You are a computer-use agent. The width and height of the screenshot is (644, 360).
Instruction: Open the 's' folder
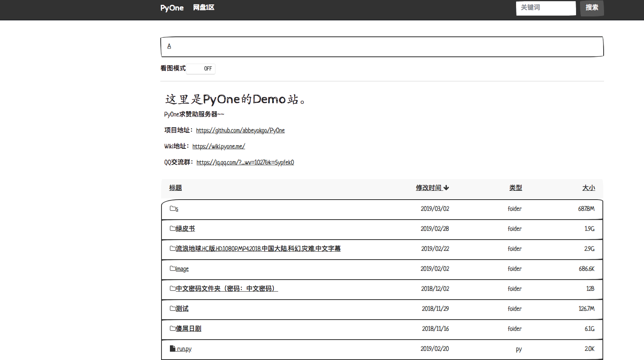[177, 209]
